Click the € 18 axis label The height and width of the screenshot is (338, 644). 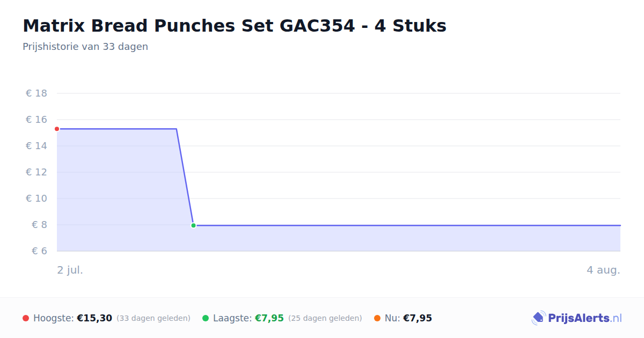click(36, 93)
